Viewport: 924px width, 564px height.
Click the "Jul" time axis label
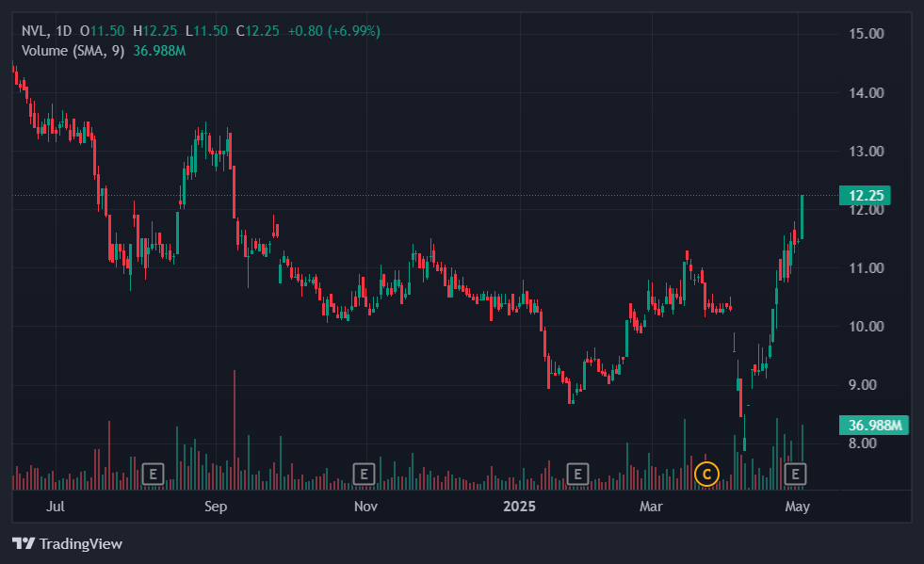tap(56, 507)
